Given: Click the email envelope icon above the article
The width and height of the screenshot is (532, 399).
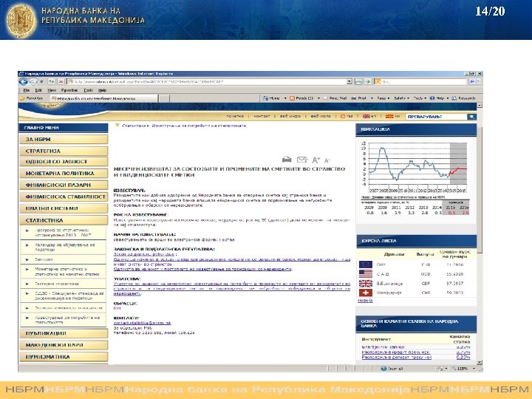Looking at the screenshot, I should pos(301,160).
